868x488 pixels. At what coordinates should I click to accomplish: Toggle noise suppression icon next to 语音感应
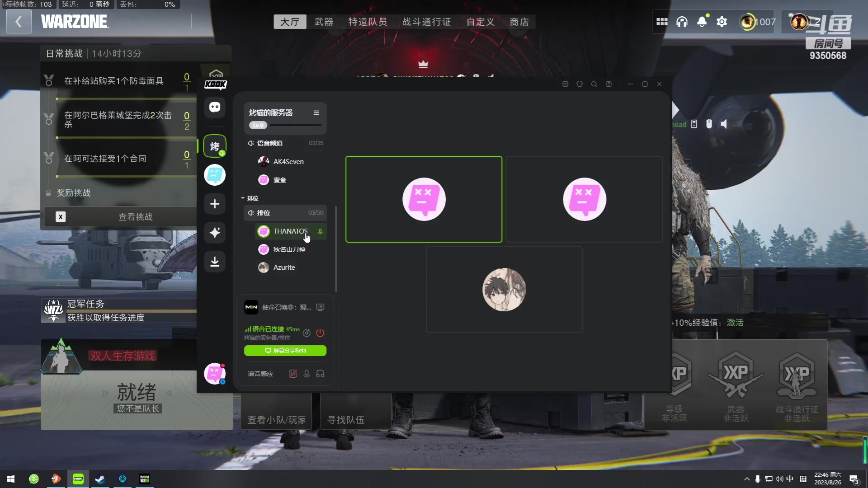coord(293,374)
